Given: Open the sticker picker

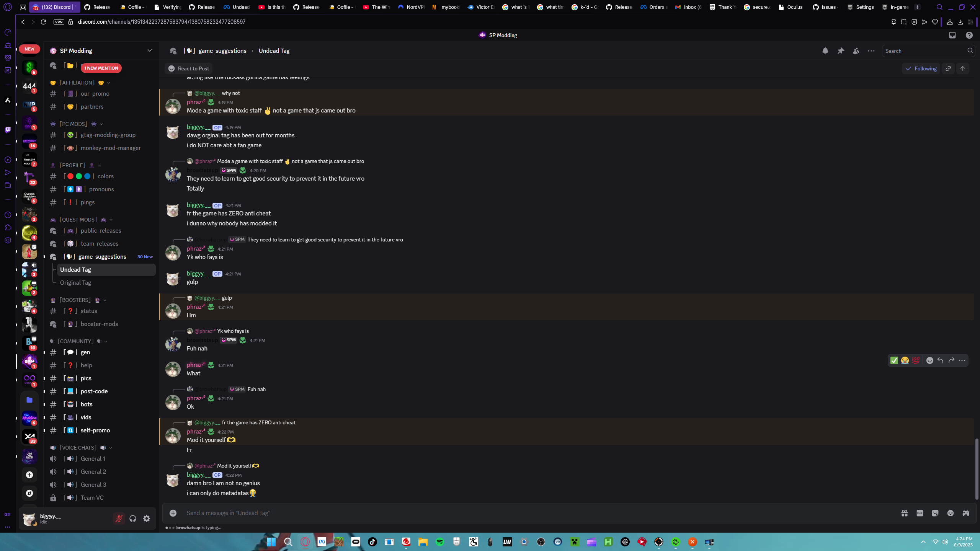Looking at the screenshot, I should pos(935,513).
